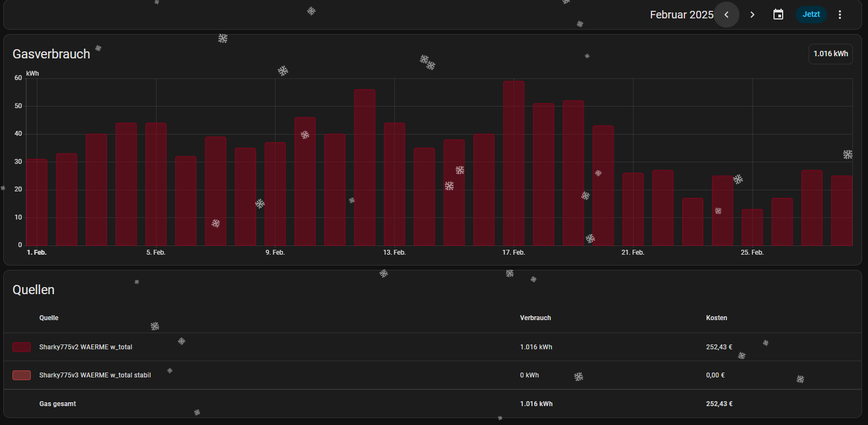Screen dimensions: 868x425
Task: Click the bar above 5. Feb. label
Action: 156,184
